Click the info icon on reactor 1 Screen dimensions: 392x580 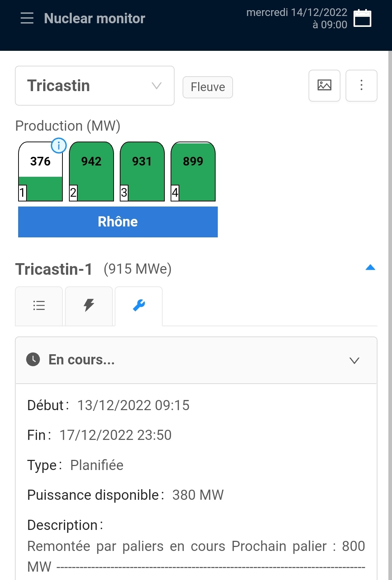59,146
